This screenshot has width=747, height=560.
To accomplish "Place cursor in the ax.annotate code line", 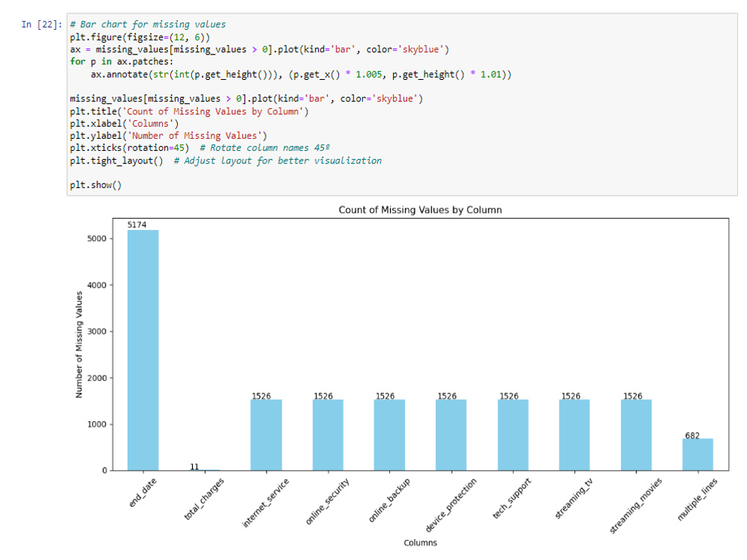I will 301,74.
